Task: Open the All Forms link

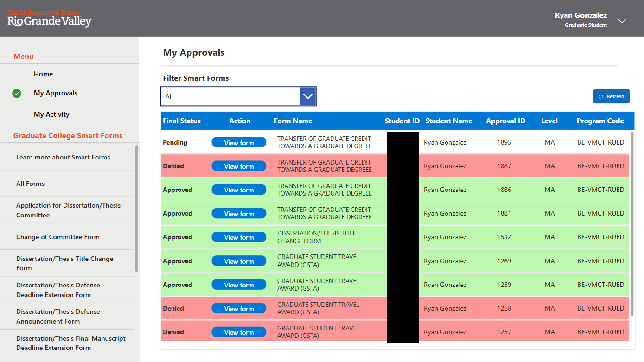Action: pyautogui.click(x=31, y=184)
